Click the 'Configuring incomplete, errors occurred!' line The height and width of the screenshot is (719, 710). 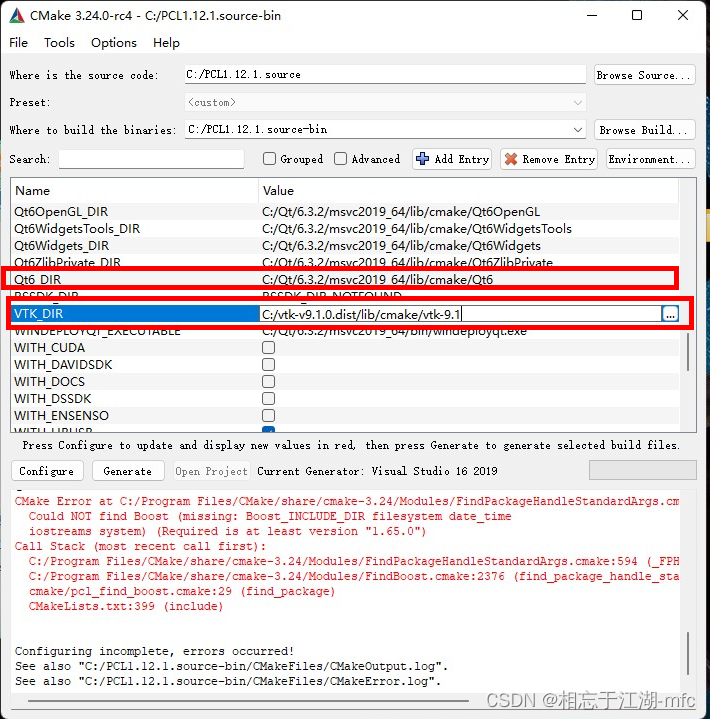pyautogui.click(x=154, y=651)
